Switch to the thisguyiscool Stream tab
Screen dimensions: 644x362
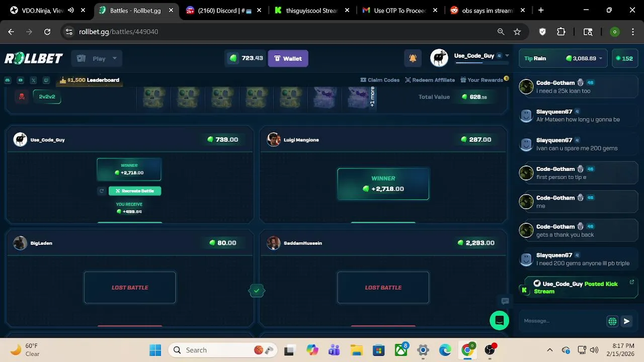point(312,10)
